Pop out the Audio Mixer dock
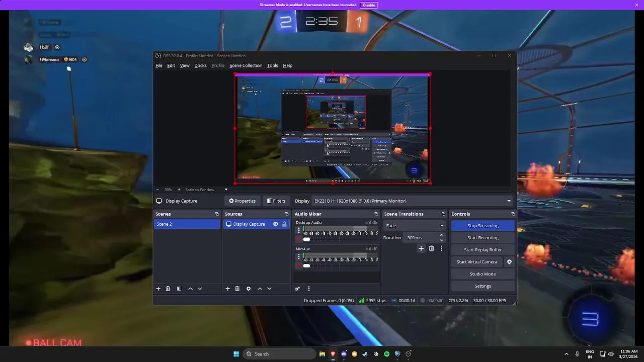The image size is (644, 362). 375,214
